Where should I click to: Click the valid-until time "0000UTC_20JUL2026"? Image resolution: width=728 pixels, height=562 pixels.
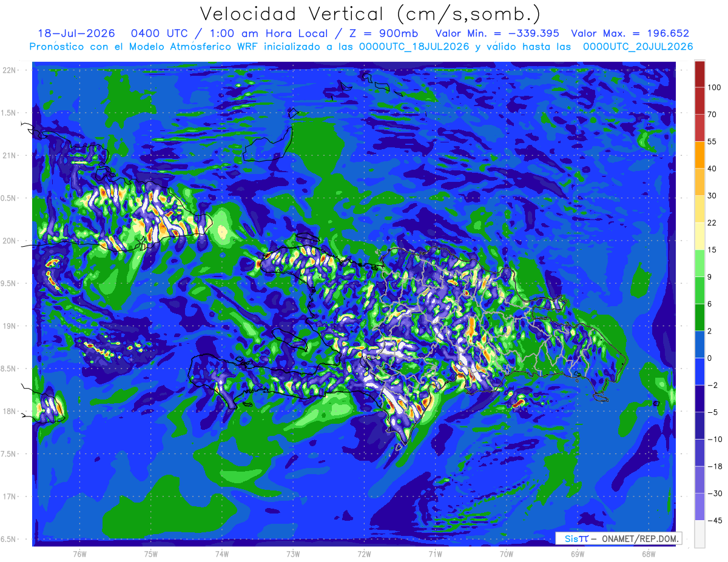coord(638,46)
